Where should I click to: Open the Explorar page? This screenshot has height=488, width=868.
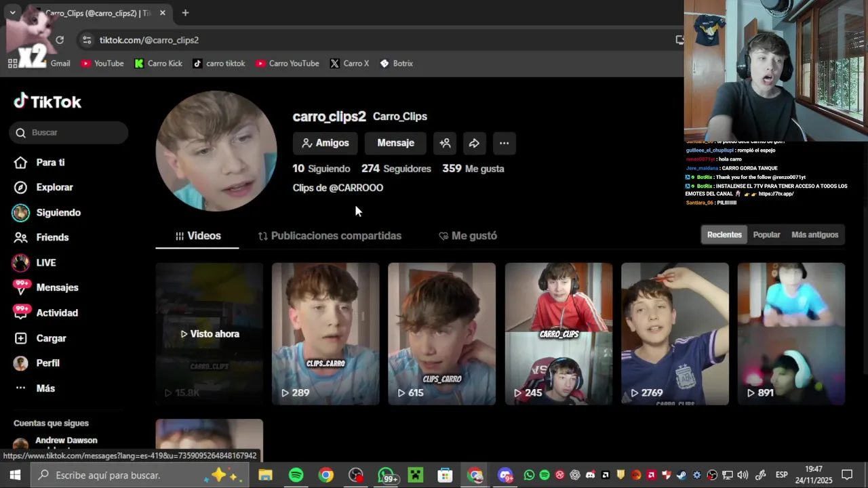coord(43,187)
